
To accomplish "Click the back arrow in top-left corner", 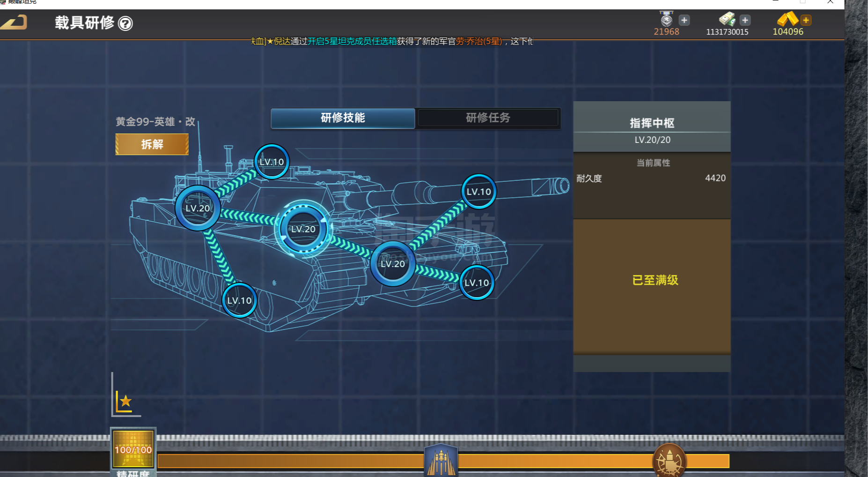I will point(14,22).
